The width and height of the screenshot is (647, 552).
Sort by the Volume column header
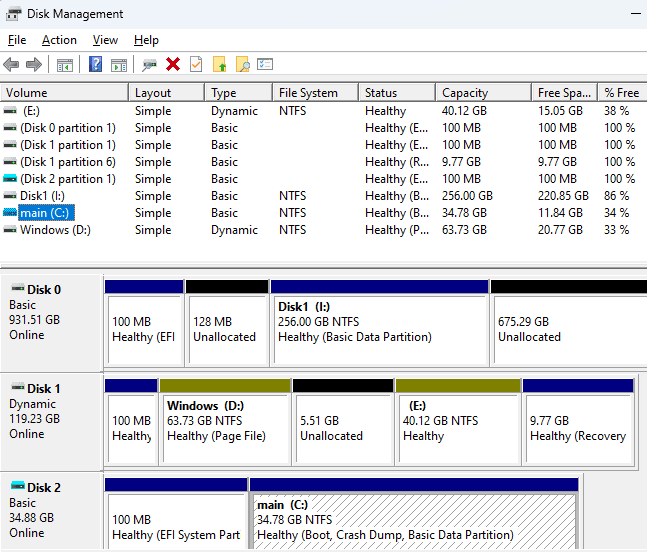click(64, 92)
